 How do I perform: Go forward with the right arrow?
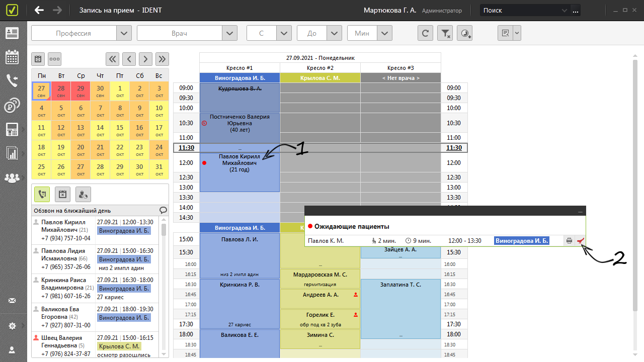[57, 10]
